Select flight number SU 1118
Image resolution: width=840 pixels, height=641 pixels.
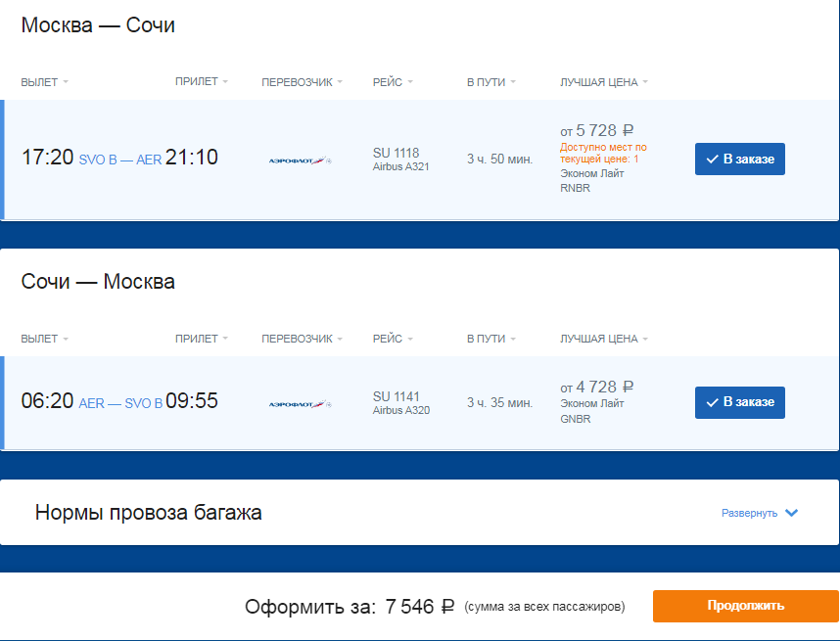(x=396, y=153)
